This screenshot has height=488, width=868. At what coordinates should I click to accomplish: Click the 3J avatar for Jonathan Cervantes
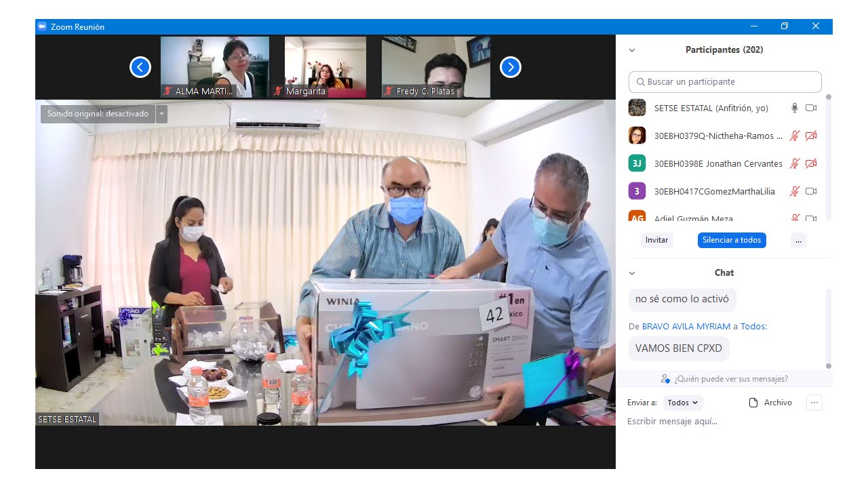coord(637,163)
